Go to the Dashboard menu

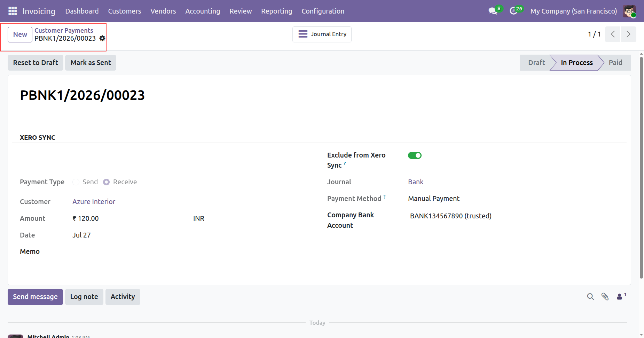click(x=82, y=11)
